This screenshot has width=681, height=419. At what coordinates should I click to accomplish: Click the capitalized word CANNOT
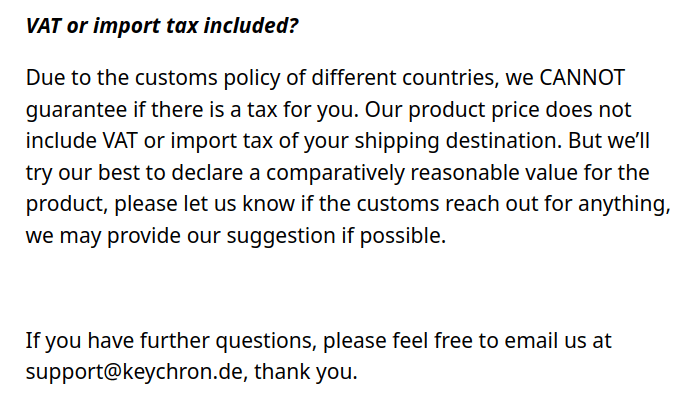582,78
